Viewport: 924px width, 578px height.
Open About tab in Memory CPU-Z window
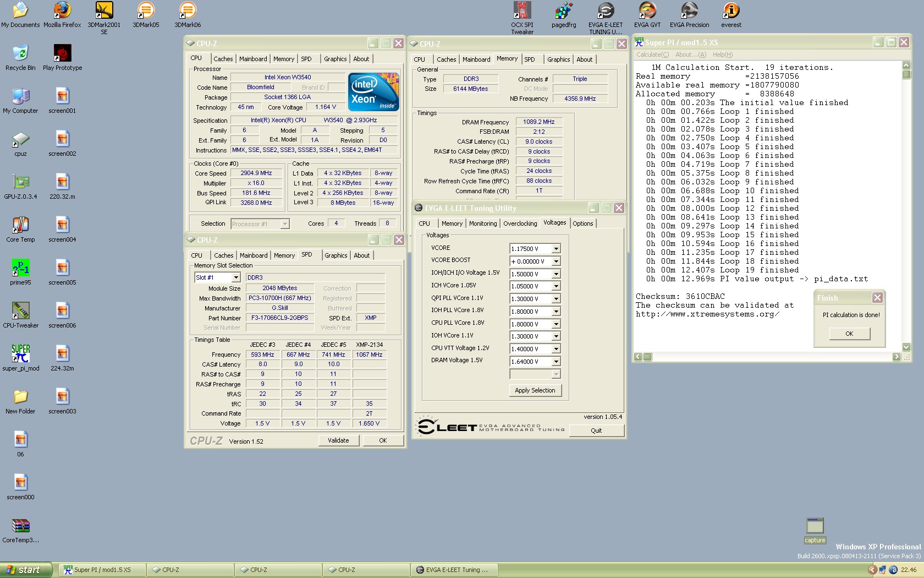584,59
